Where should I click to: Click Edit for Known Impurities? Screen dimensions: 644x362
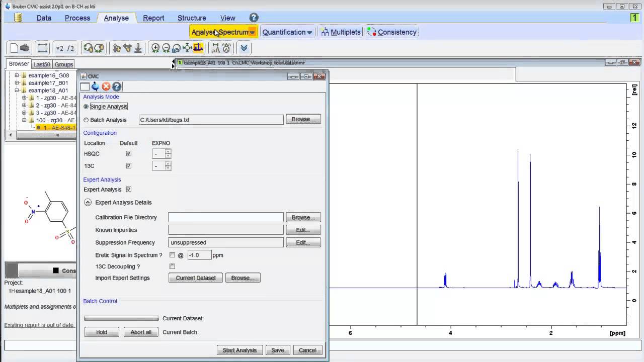click(303, 230)
